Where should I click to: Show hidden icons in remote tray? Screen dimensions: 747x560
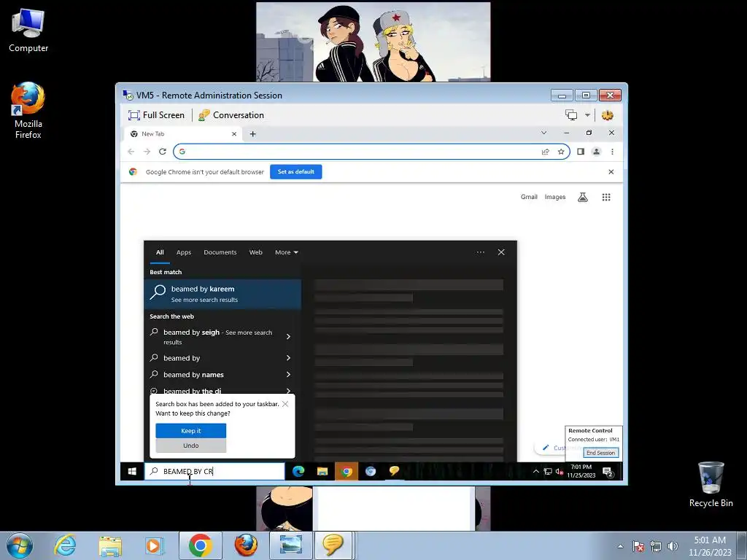tap(535, 472)
